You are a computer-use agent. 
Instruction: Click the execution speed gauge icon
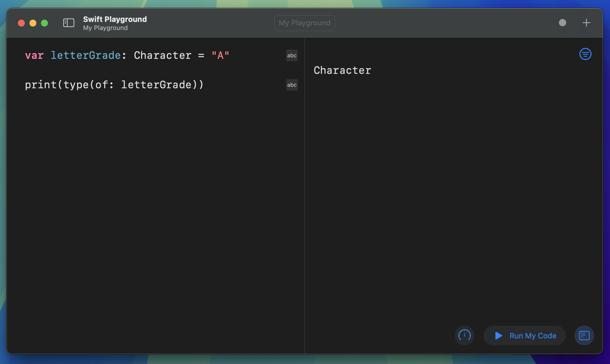pos(465,335)
